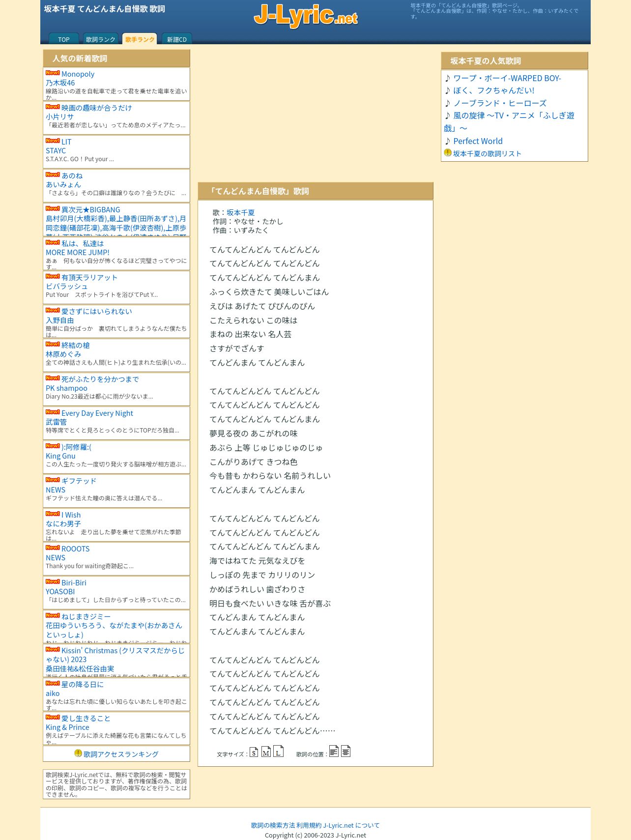This screenshot has width=631, height=840.
Task: Open Monopoly song link
Action: pyautogui.click(x=78, y=74)
